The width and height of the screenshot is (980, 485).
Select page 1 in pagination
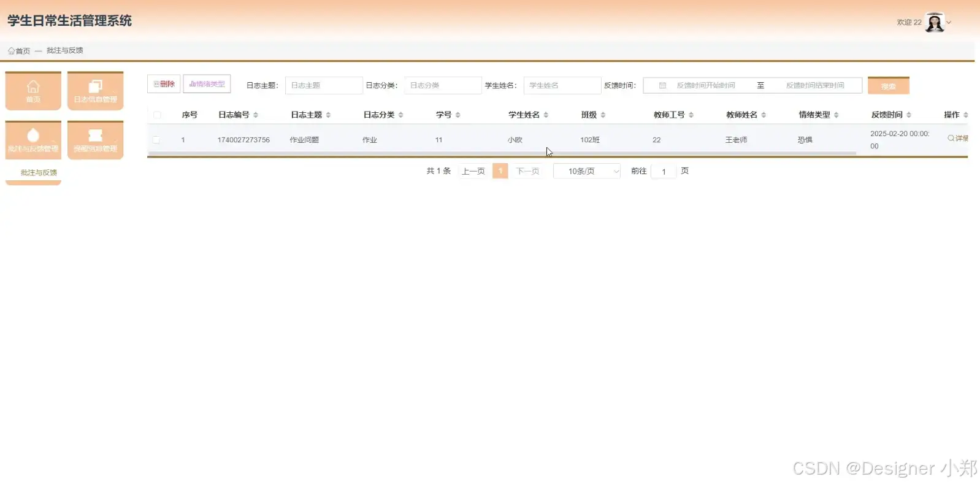tap(500, 171)
